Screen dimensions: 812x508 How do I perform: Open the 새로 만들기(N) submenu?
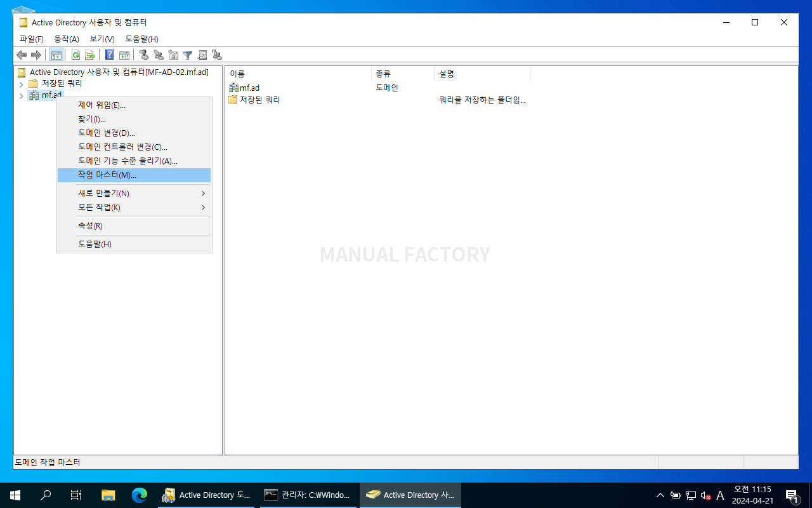pyautogui.click(x=134, y=193)
